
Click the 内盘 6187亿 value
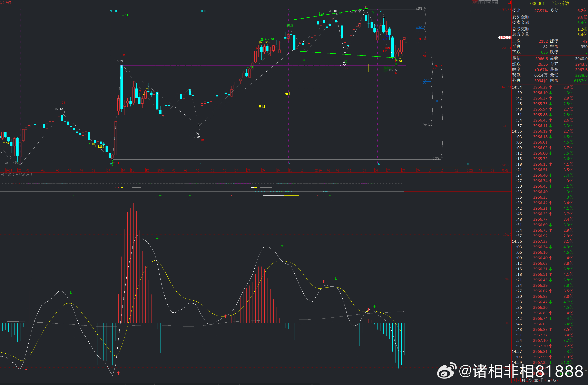tap(581, 81)
